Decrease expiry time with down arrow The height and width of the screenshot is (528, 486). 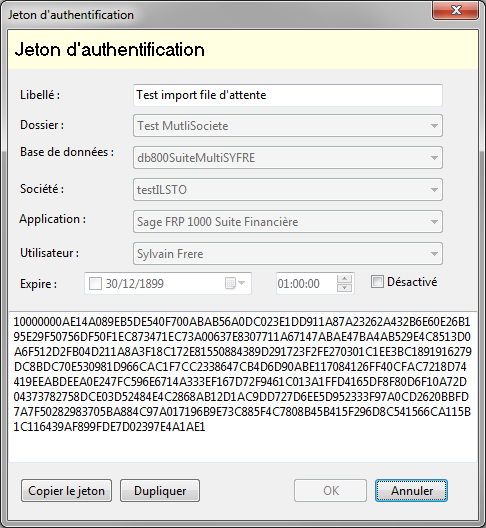tap(344, 288)
